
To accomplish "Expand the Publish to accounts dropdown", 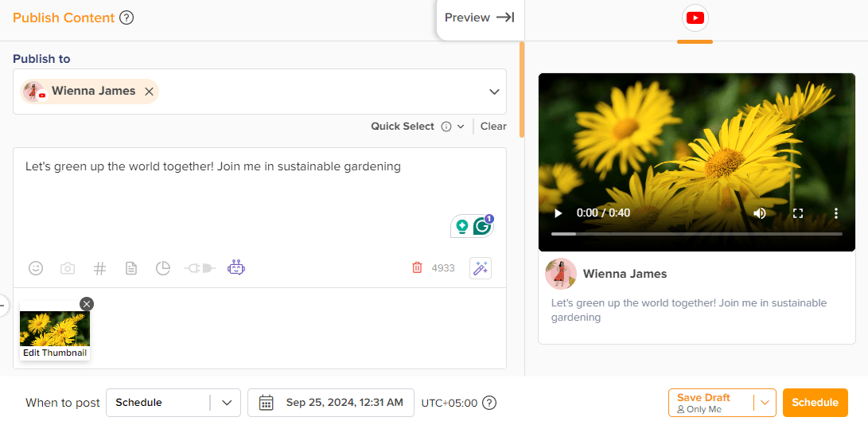I will coord(494,92).
